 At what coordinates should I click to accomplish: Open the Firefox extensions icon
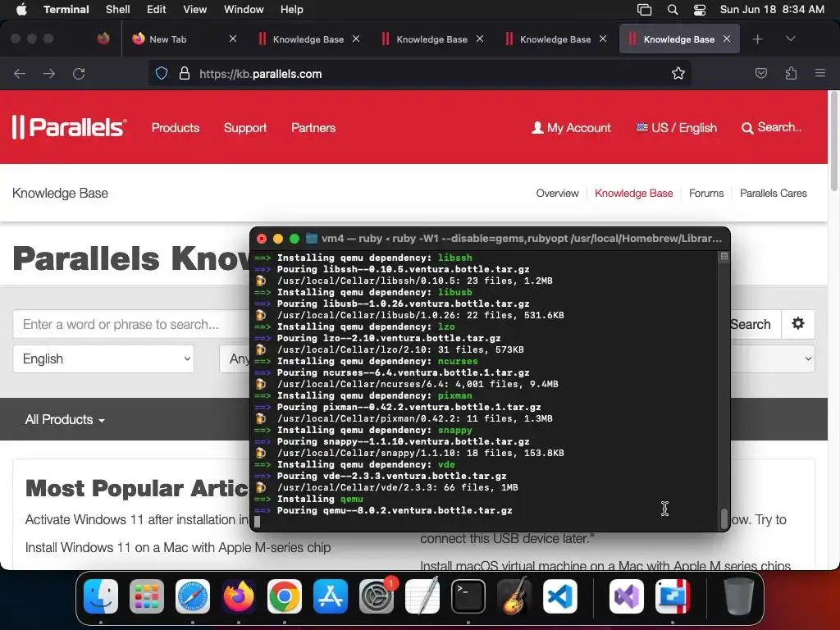[x=791, y=73]
